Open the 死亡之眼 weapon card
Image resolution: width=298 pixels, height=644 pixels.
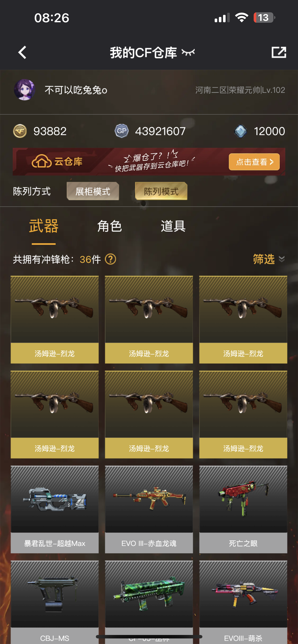(x=243, y=509)
